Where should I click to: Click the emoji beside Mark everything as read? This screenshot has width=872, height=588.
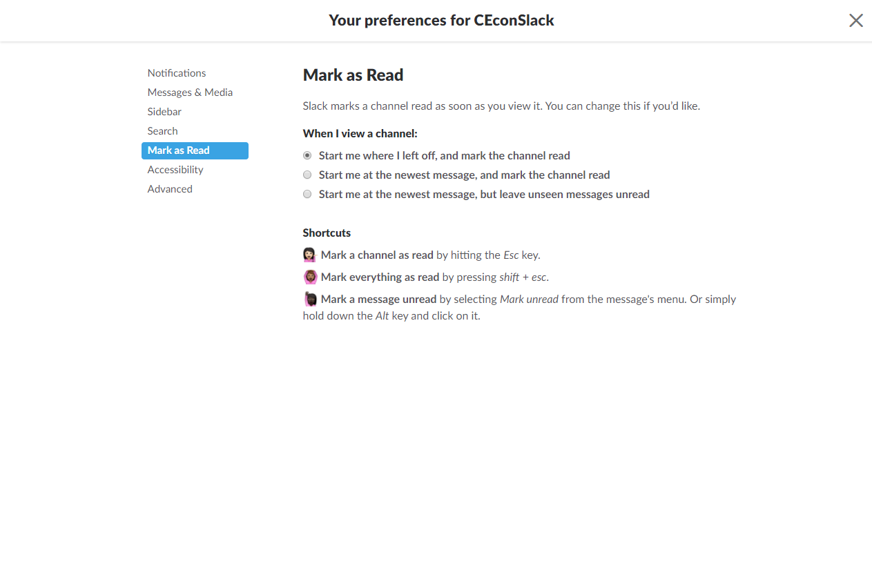tap(310, 277)
